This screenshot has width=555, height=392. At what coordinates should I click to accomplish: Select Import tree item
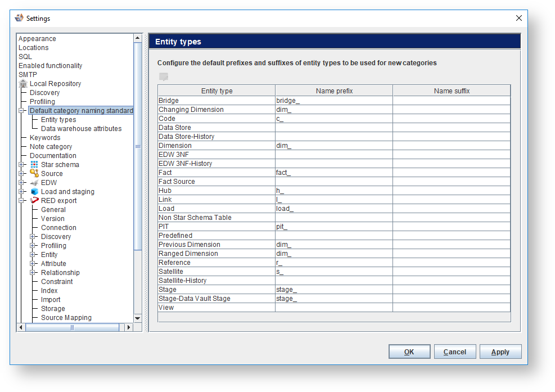(51, 300)
